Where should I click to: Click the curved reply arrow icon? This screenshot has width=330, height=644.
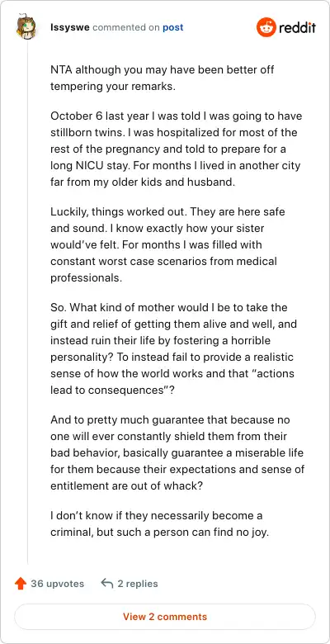106,584
